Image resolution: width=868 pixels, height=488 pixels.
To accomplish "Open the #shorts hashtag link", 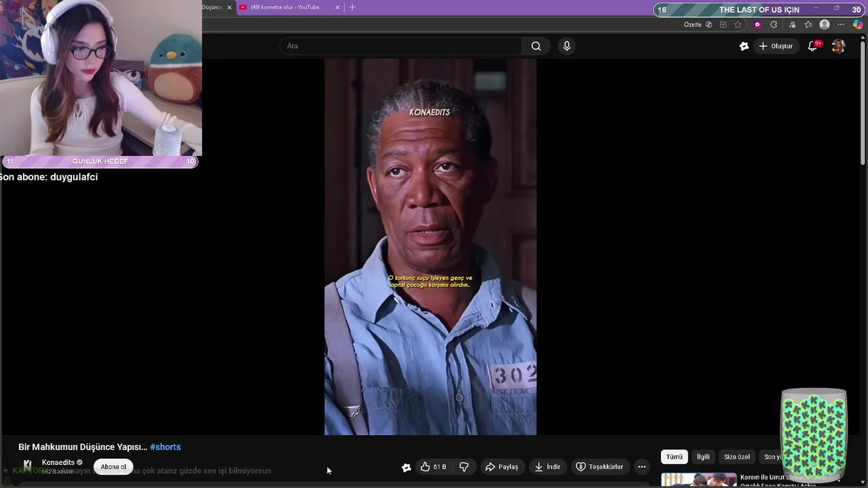I will tap(165, 447).
